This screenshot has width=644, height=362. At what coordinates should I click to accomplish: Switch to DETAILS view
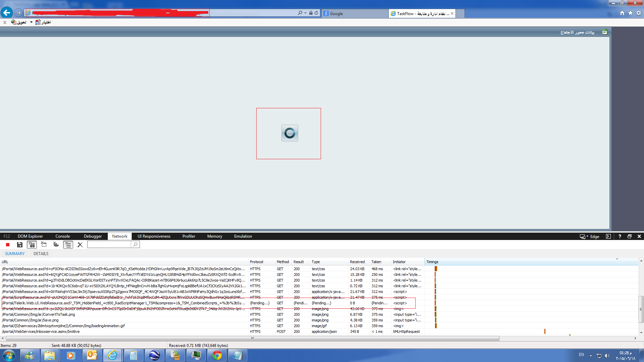[41, 254]
